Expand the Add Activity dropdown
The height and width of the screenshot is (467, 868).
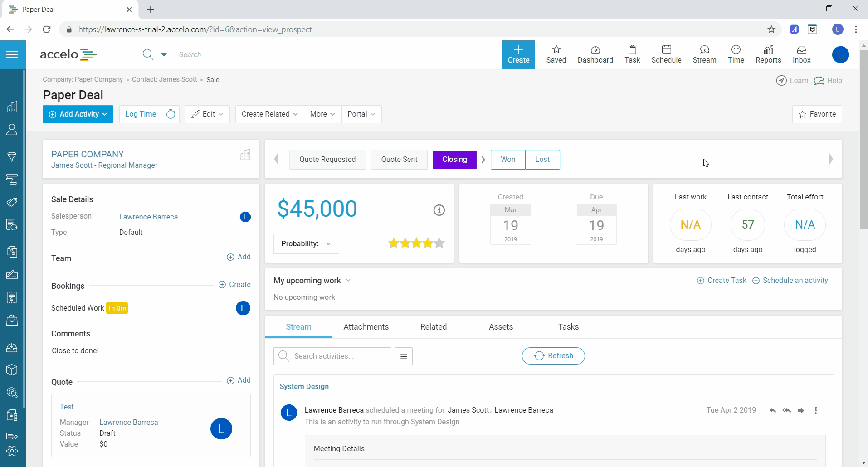[x=78, y=114]
